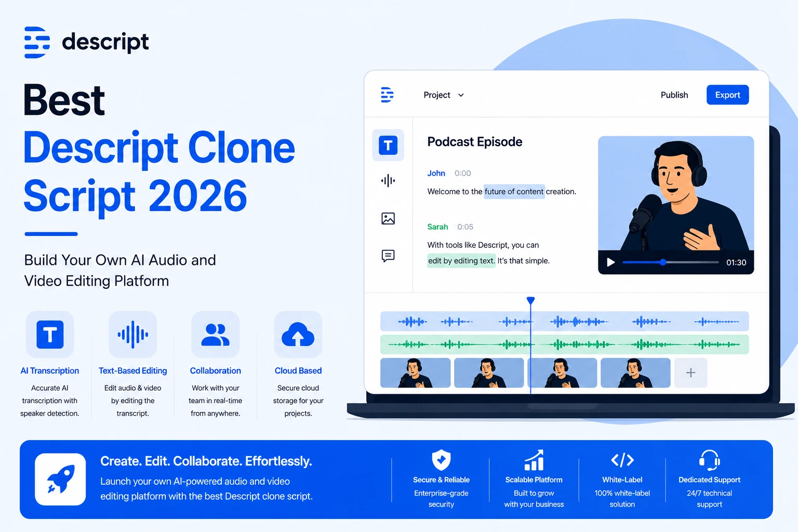Click the Text-Based Editing heading
798x532 pixels.
click(x=133, y=371)
